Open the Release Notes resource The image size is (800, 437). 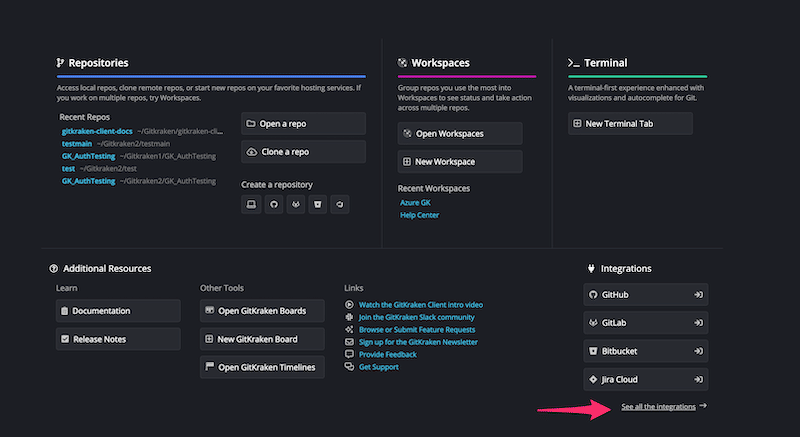[119, 339]
